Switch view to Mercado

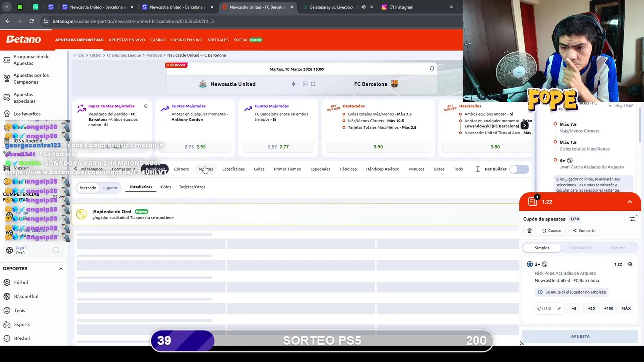(x=88, y=188)
